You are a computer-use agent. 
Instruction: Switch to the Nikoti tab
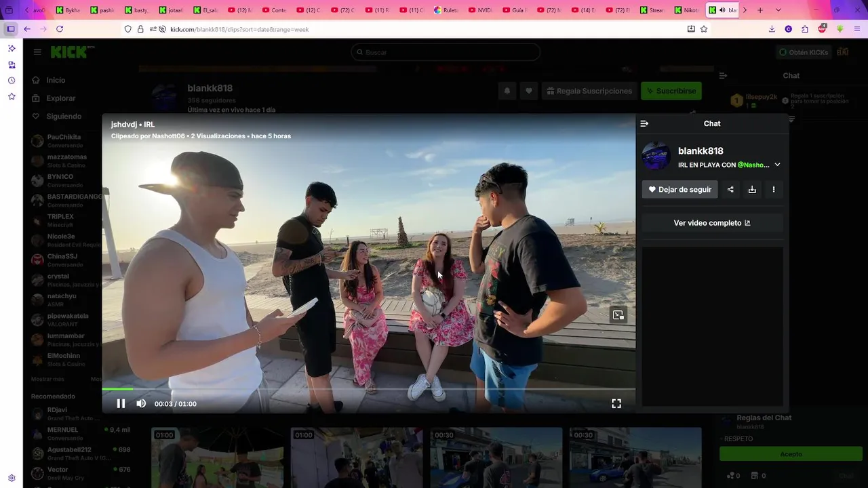pyautogui.click(x=688, y=10)
